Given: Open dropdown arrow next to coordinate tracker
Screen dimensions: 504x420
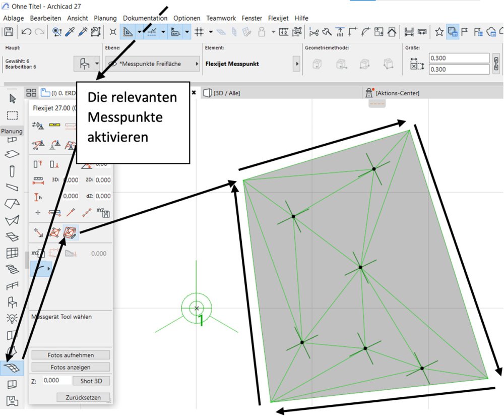Looking at the screenshot, I should (x=187, y=32).
